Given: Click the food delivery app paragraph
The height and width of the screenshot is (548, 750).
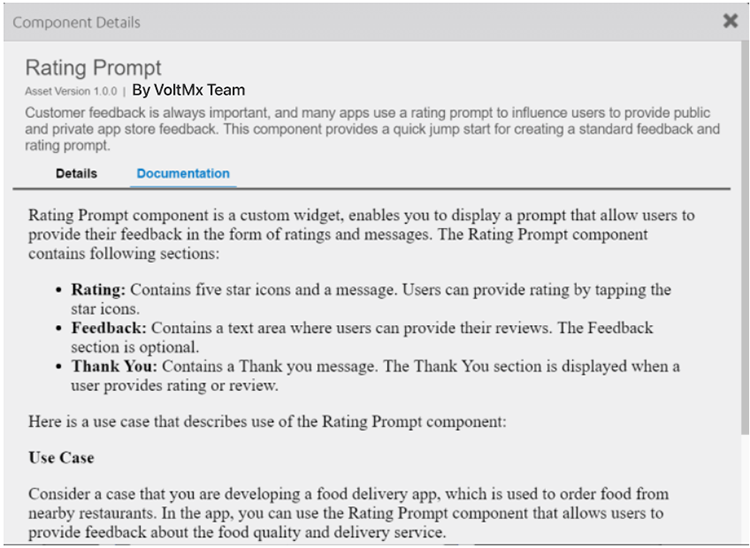Looking at the screenshot, I should [x=348, y=513].
